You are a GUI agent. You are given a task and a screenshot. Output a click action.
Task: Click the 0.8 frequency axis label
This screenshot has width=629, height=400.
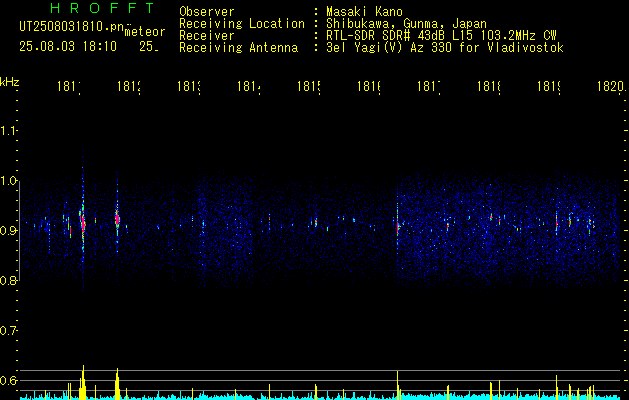tap(9, 280)
